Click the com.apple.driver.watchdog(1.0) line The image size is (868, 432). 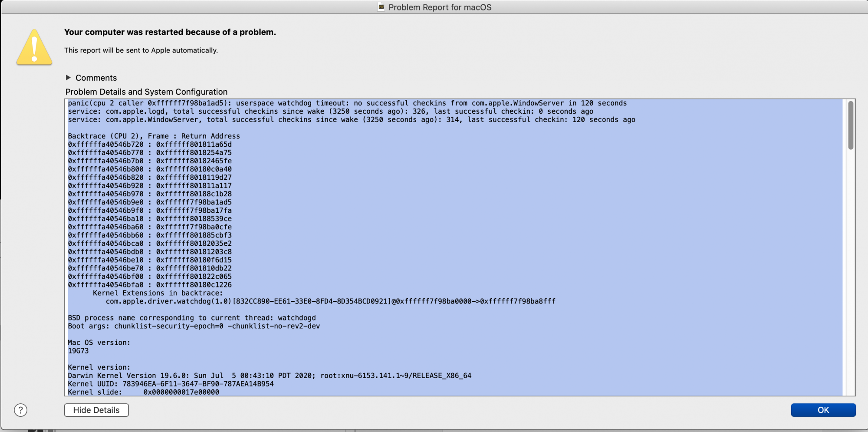click(331, 301)
